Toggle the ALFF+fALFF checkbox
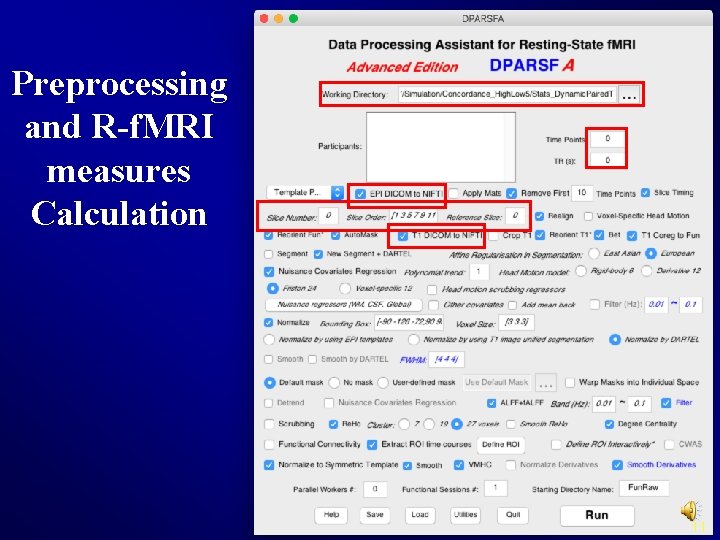The height and width of the screenshot is (540, 720). click(x=491, y=403)
